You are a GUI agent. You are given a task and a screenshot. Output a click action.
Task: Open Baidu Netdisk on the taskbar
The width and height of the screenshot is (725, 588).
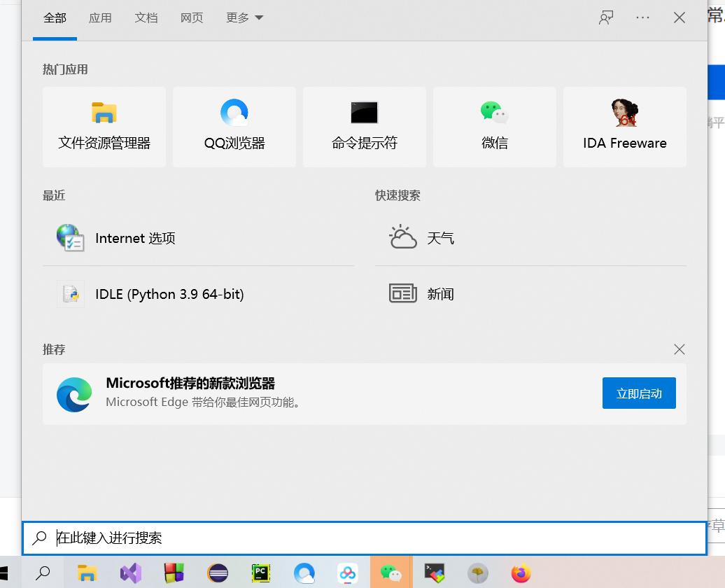pyautogui.click(x=348, y=574)
